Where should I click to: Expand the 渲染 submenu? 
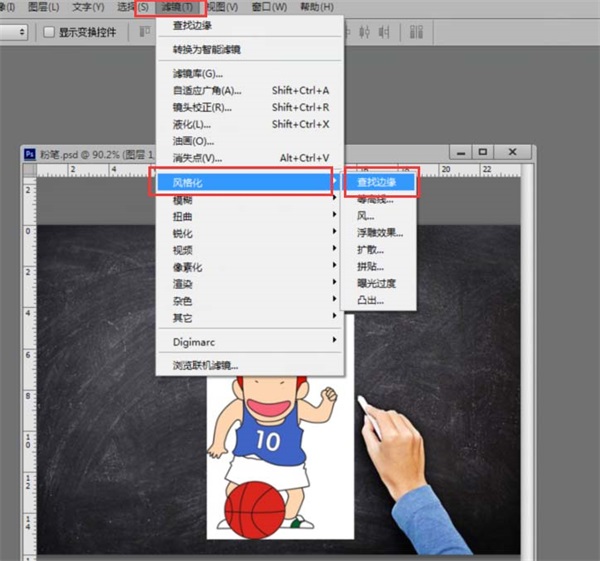pyautogui.click(x=250, y=284)
